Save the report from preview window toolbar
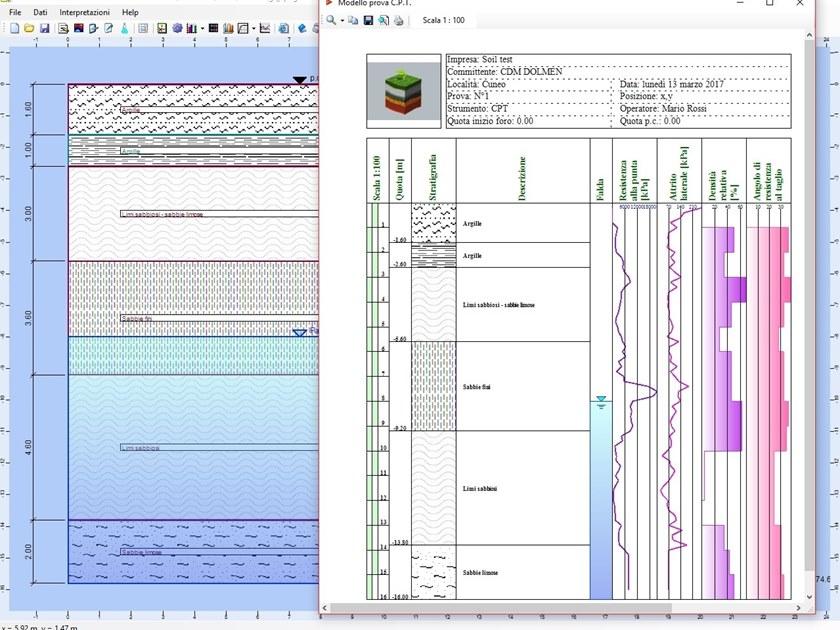 368,20
